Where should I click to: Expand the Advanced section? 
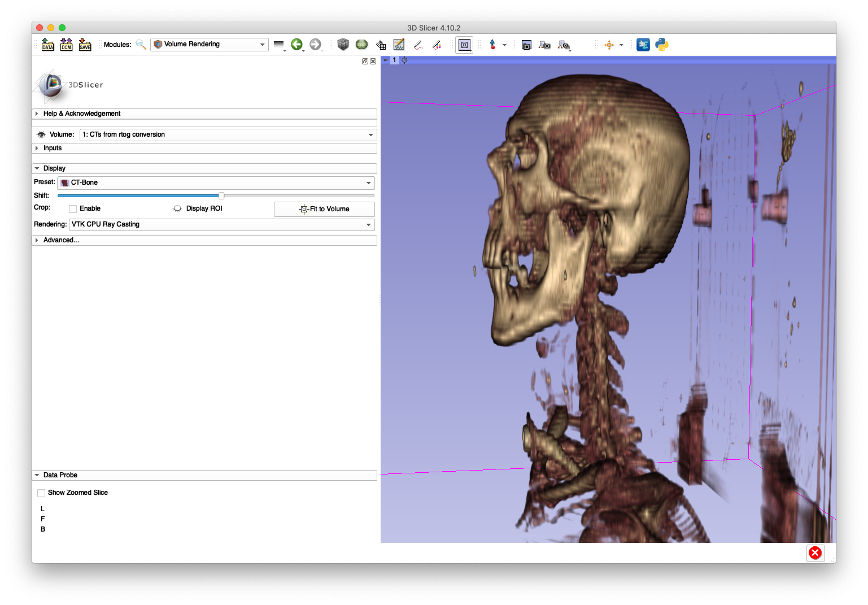60,240
